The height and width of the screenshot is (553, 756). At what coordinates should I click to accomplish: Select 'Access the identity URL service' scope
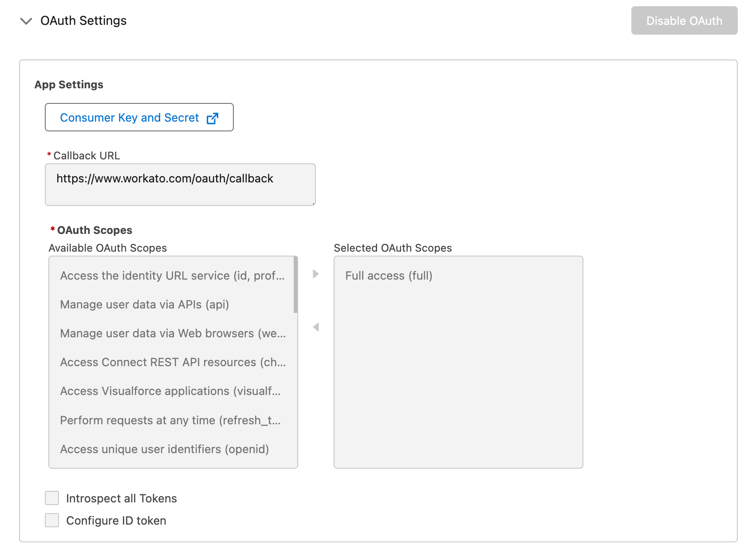[172, 276]
